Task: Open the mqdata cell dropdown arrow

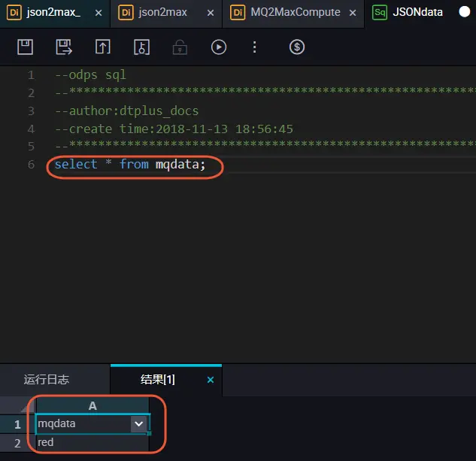Action: (x=138, y=423)
